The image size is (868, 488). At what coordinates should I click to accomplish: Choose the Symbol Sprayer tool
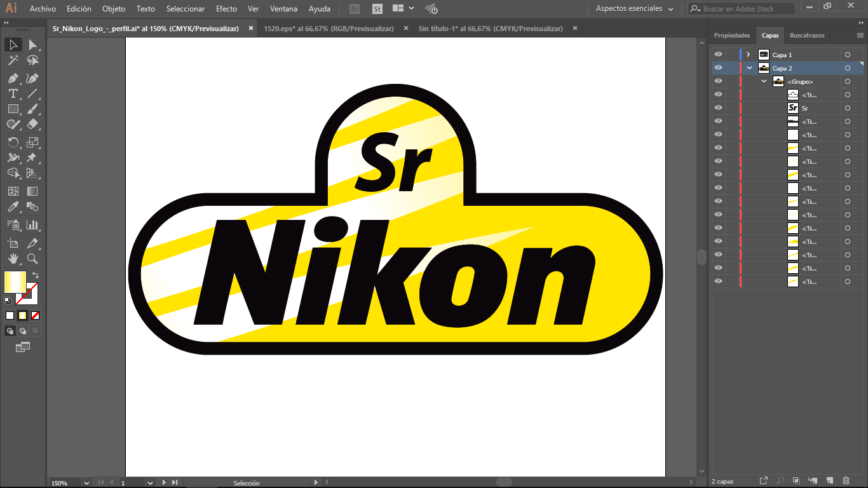click(x=13, y=224)
